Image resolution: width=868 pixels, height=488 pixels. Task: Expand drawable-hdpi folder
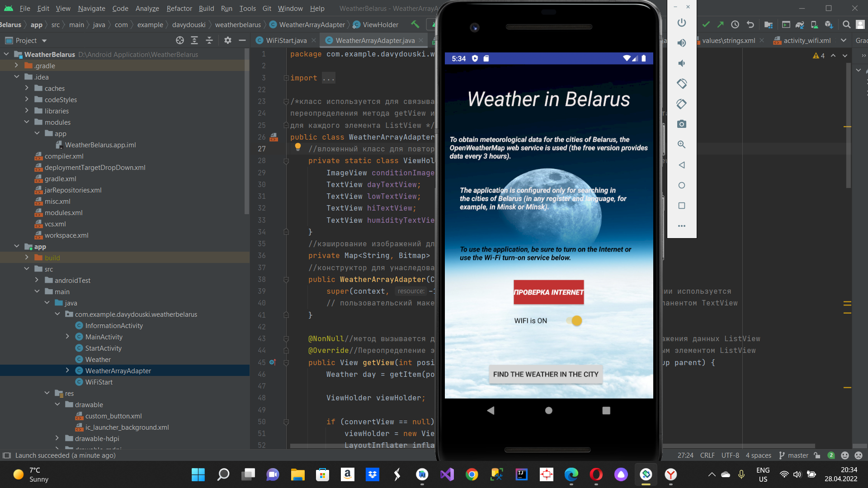(x=57, y=438)
